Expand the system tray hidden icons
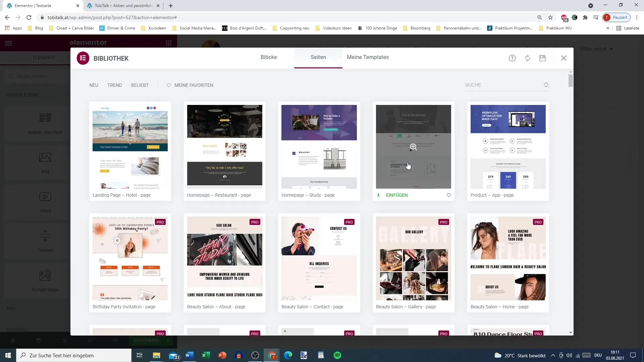 coord(553,355)
